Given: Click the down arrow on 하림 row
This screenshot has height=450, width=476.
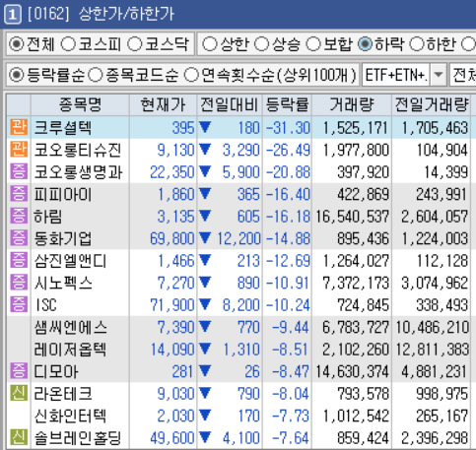Looking at the screenshot, I should pyautogui.click(x=205, y=216).
